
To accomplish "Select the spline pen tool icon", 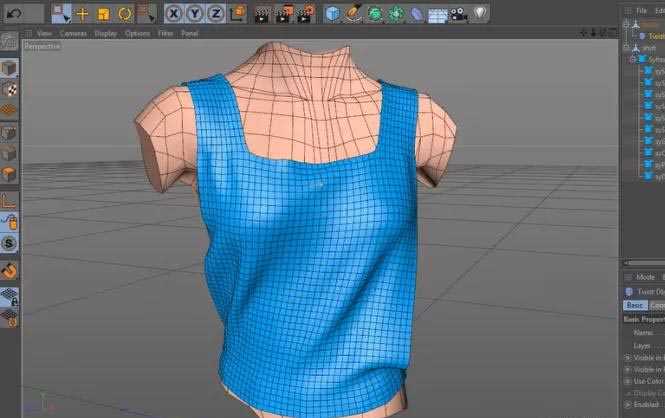I will point(353,14).
